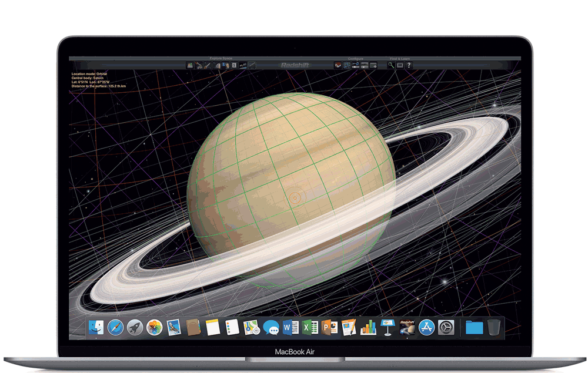This screenshot has height=373, width=588.
Task: Select the blue orbit globe icon
Action: point(347,65)
